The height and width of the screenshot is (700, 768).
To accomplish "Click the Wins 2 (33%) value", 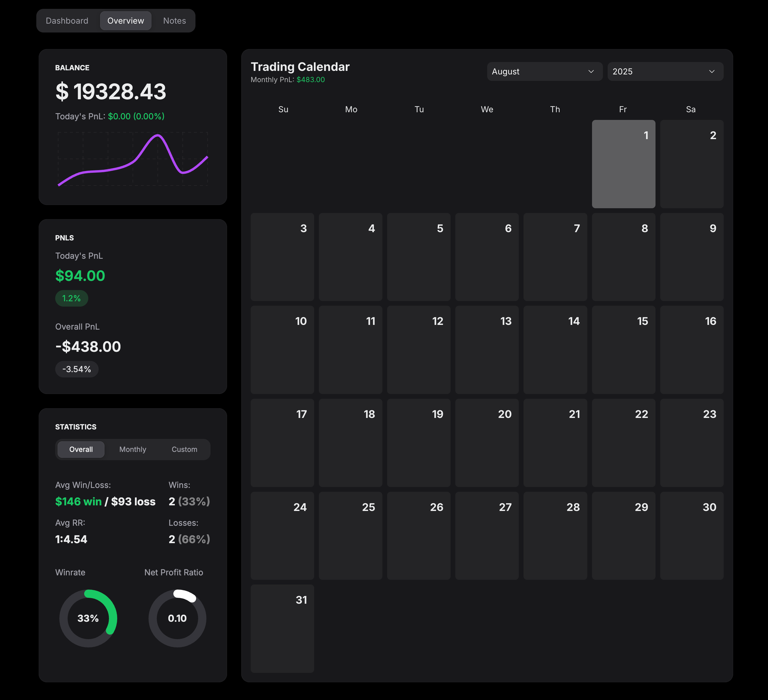I will (x=189, y=502).
